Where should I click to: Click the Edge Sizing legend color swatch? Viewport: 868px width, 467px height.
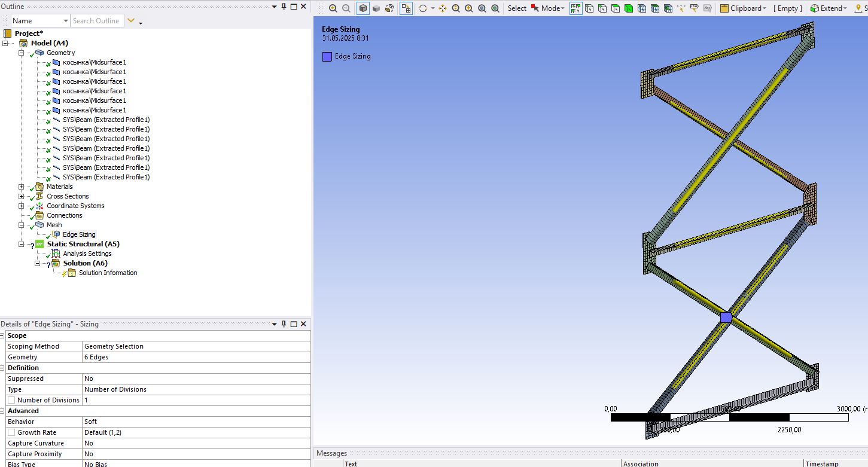(327, 57)
